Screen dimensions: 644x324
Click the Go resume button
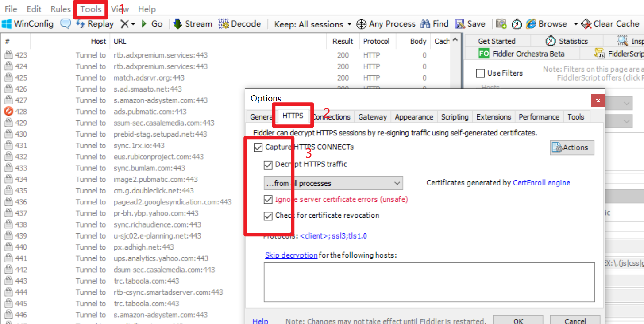(x=152, y=24)
